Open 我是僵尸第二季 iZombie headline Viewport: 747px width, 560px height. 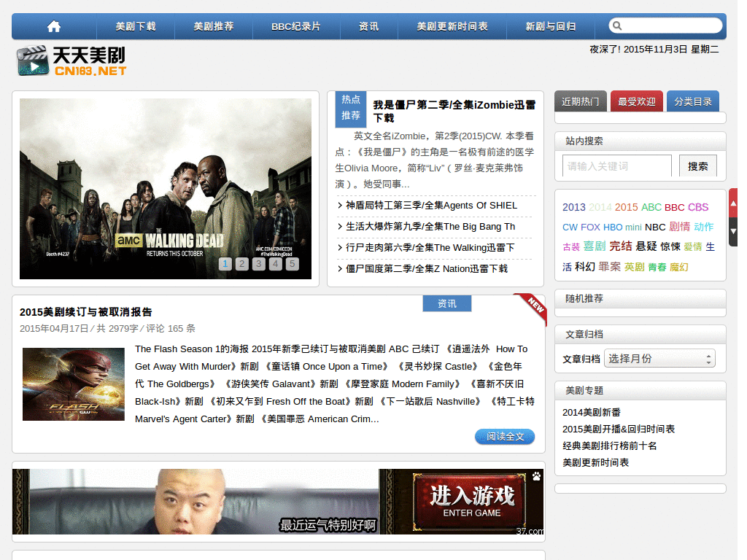point(454,111)
